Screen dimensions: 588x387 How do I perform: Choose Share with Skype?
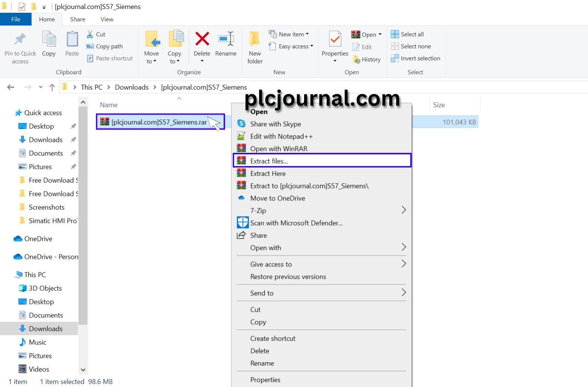tap(322, 124)
